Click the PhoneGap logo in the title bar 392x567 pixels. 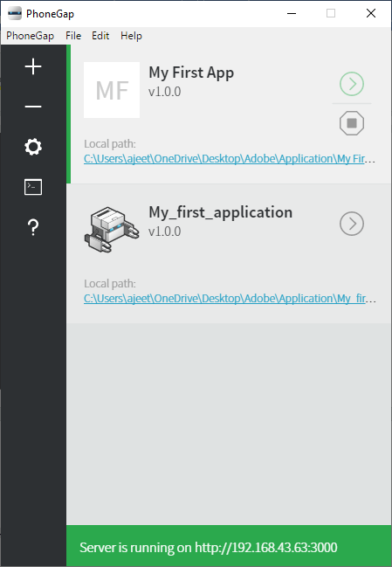tap(15, 14)
